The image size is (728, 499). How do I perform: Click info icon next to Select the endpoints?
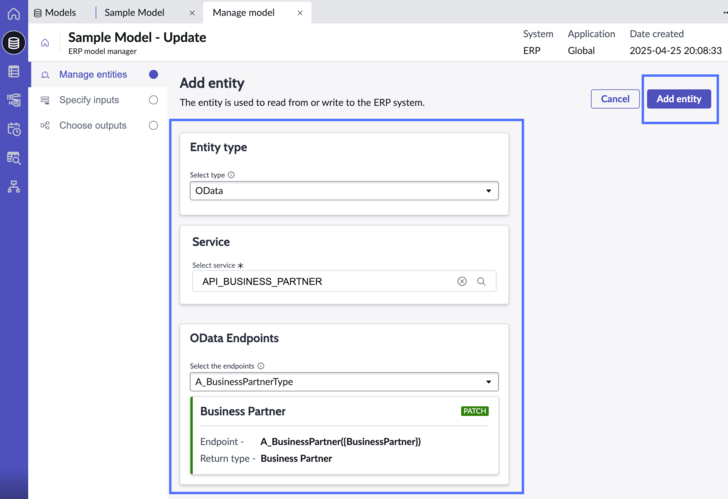pos(261,366)
